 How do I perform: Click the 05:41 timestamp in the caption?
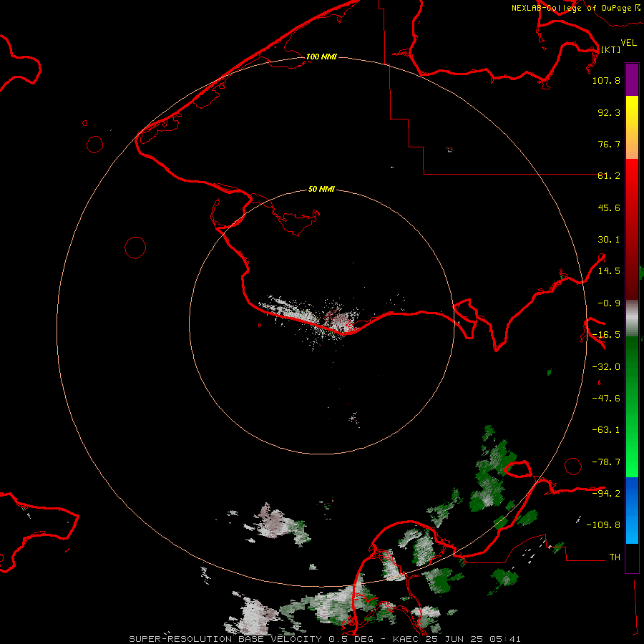click(505, 639)
